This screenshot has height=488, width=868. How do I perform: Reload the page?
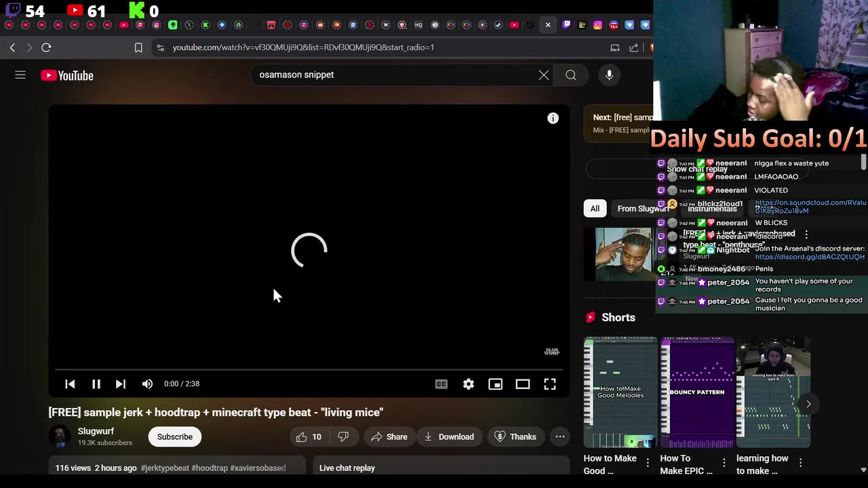point(46,47)
